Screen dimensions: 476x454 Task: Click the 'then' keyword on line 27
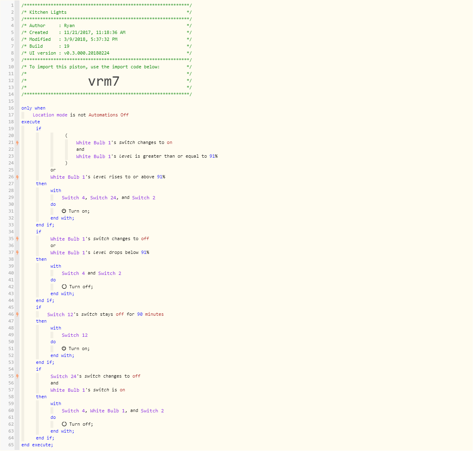pos(41,184)
